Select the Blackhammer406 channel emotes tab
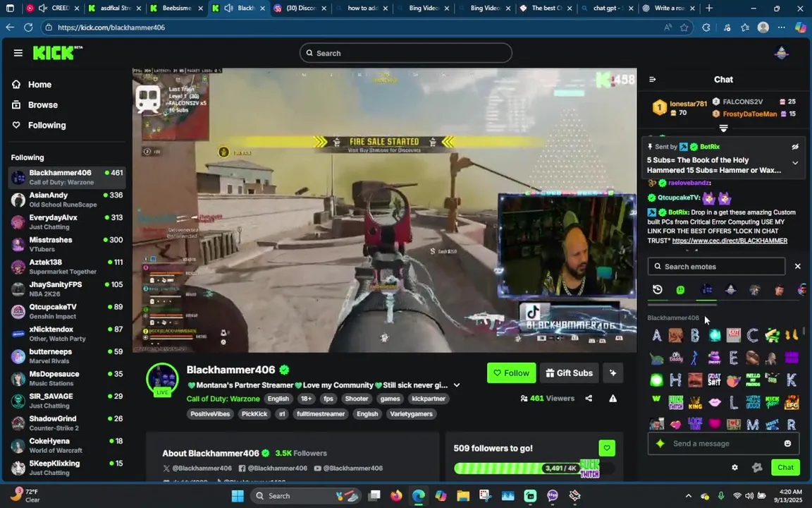The width and height of the screenshot is (812, 508). coord(706,290)
